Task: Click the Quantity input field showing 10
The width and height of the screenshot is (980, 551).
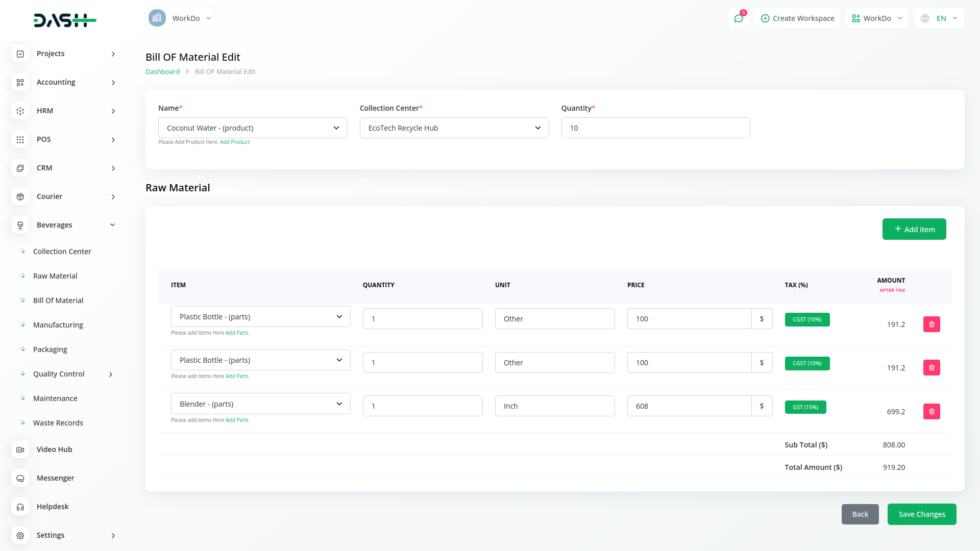Action: (655, 128)
